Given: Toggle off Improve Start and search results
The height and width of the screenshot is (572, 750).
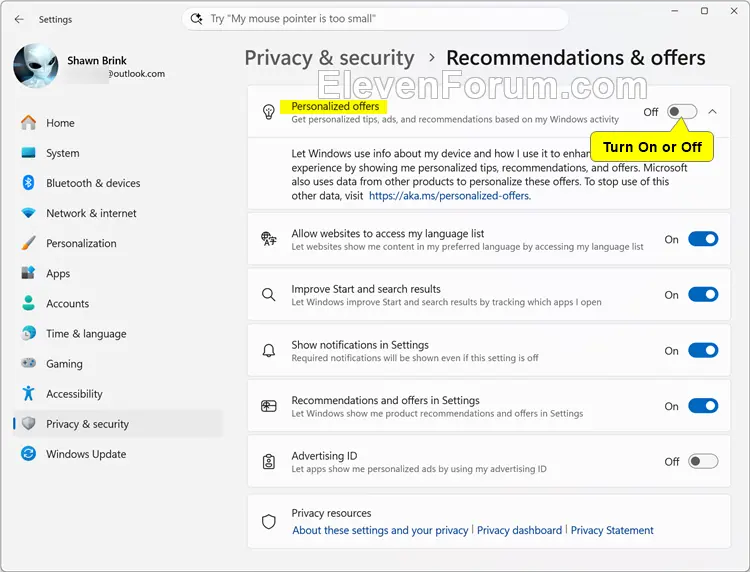Looking at the screenshot, I should point(703,295).
